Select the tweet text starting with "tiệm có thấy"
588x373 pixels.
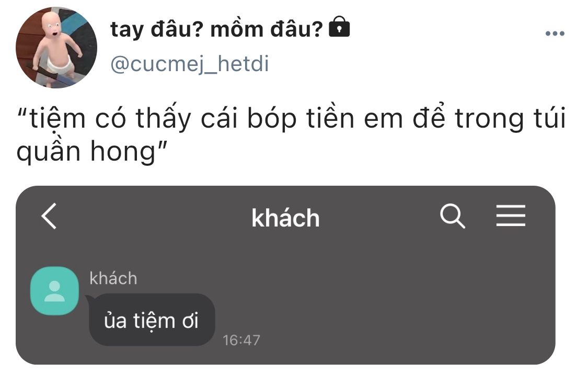(291, 119)
